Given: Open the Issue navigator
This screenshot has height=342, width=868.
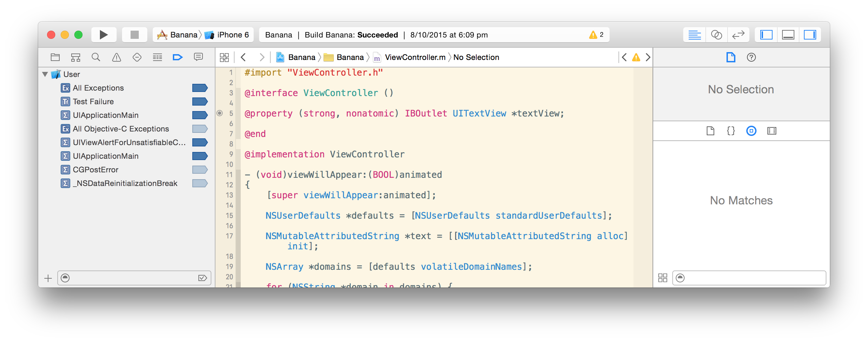Looking at the screenshot, I should 117,57.
